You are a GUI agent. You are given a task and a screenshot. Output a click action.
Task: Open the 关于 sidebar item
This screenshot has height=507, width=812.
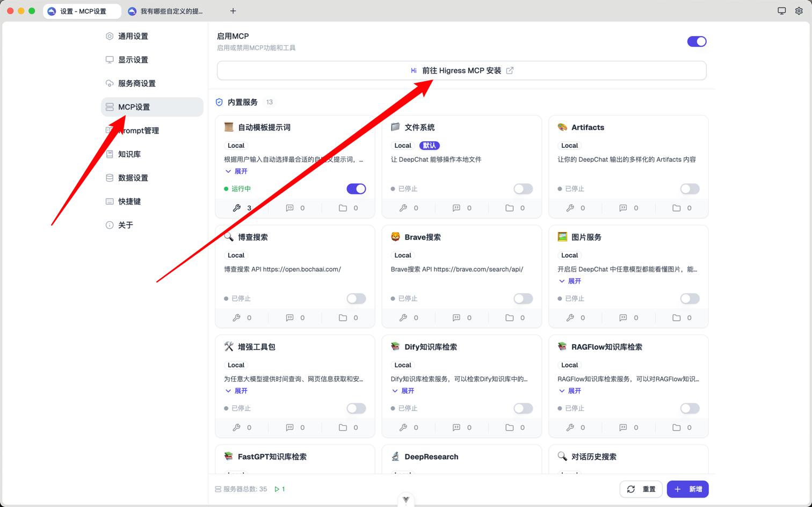(152, 225)
